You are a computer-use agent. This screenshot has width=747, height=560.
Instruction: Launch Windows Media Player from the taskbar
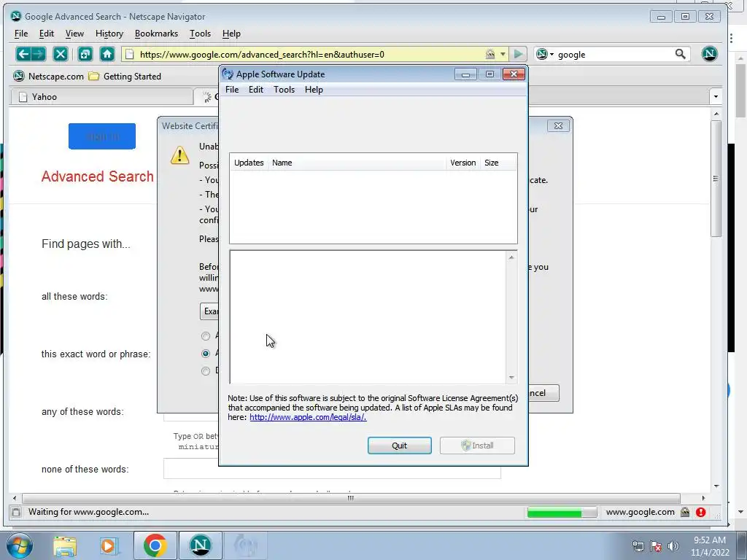[x=109, y=545]
